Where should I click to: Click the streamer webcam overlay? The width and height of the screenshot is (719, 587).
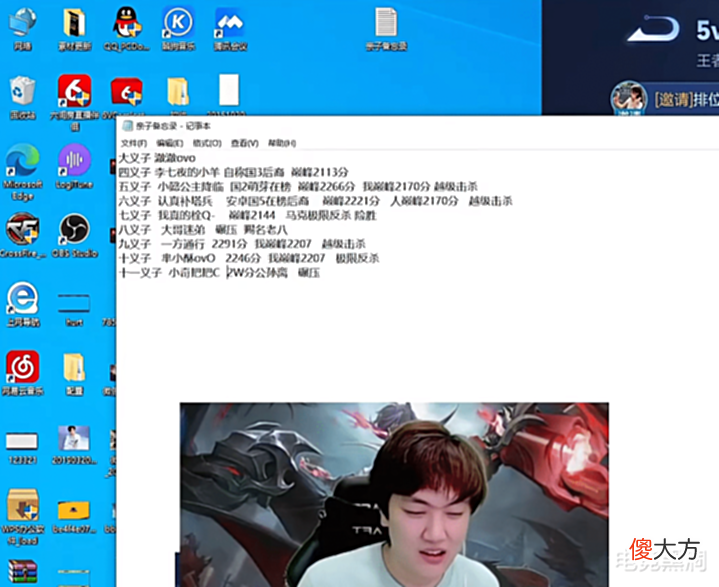tap(394, 495)
